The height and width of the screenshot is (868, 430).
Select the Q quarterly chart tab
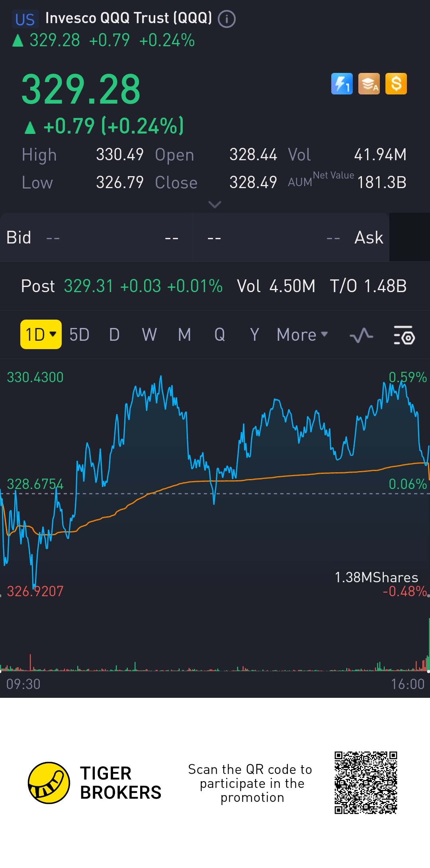tap(219, 335)
